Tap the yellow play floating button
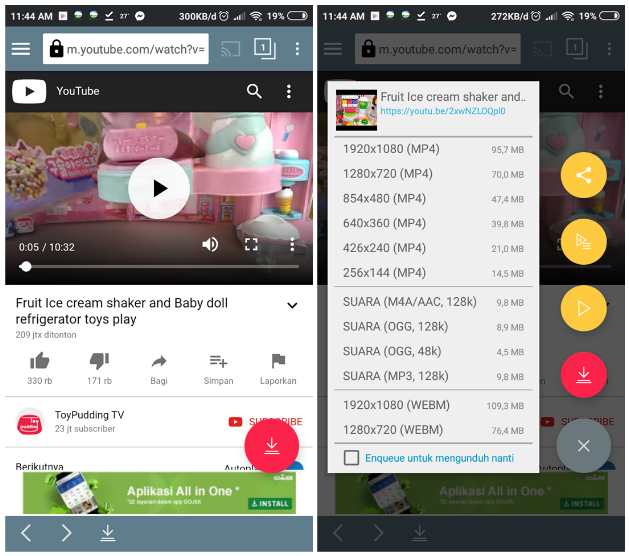The width and height of the screenshot is (629, 556). pos(583,308)
